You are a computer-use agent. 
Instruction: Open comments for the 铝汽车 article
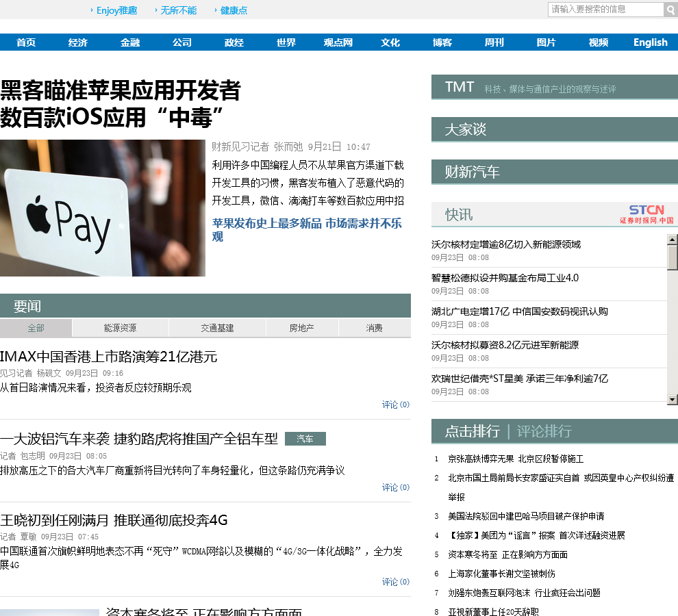click(396, 487)
